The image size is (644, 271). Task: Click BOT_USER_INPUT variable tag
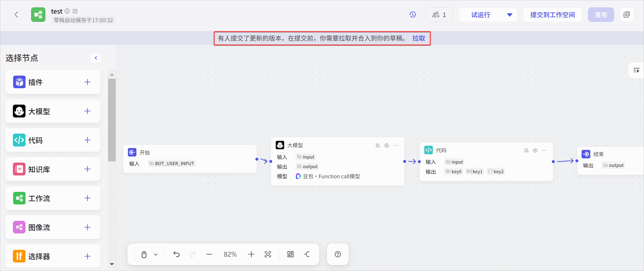pyautogui.click(x=172, y=163)
